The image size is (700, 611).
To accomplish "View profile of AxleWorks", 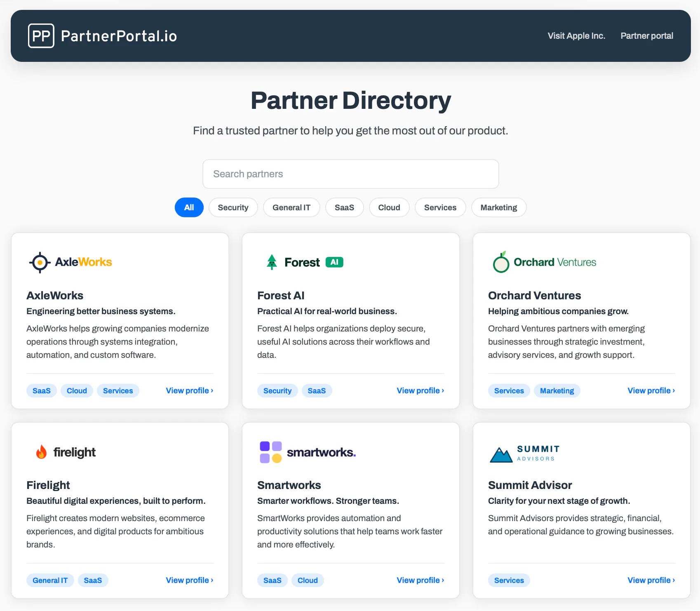I will click(x=190, y=390).
